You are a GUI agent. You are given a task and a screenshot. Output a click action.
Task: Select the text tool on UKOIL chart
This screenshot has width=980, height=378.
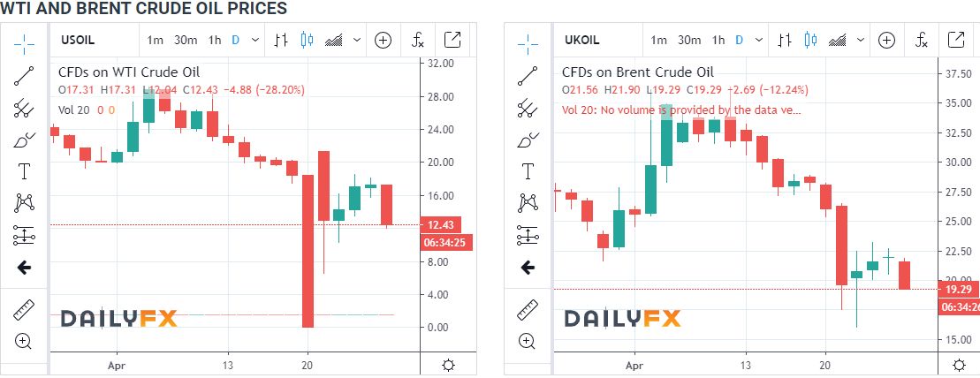click(x=528, y=171)
